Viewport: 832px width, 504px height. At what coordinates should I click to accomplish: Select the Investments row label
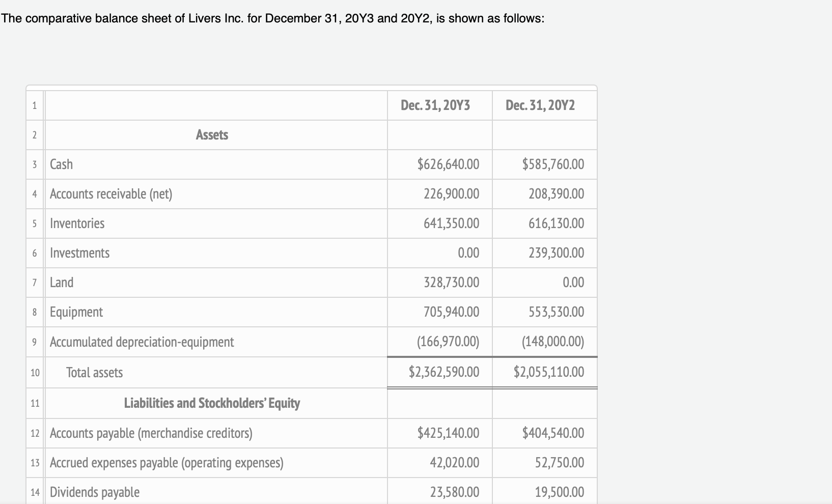tap(79, 253)
